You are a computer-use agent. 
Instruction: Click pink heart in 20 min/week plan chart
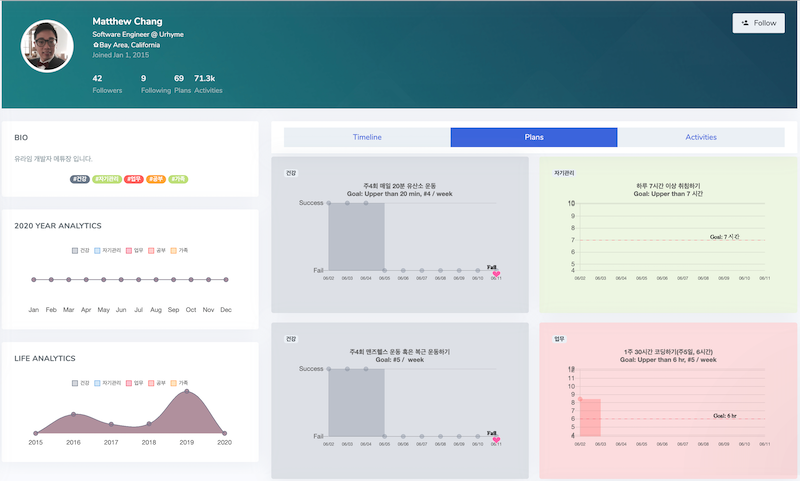[496, 274]
